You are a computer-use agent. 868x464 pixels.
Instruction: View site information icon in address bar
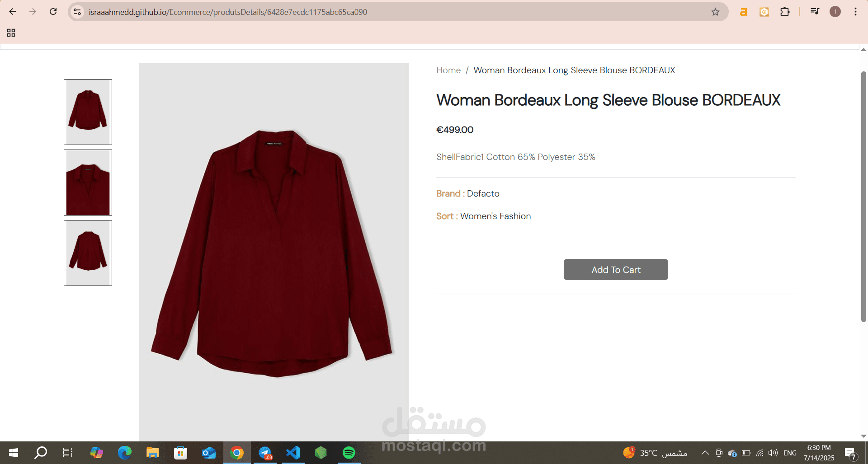78,12
